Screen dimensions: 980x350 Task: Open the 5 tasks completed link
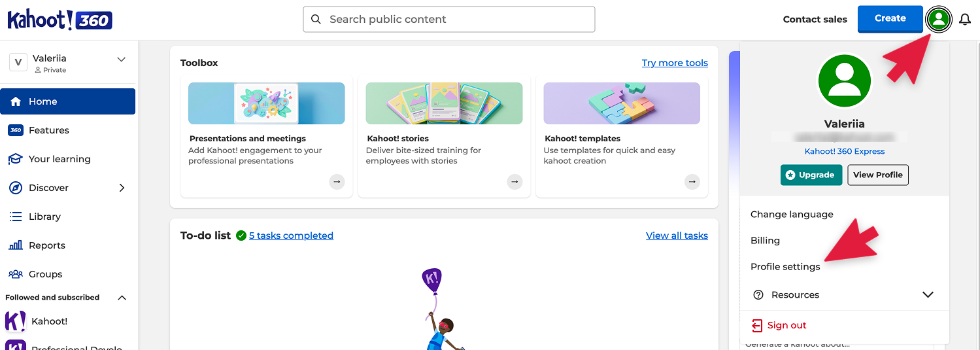pyautogui.click(x=291, y=236)
